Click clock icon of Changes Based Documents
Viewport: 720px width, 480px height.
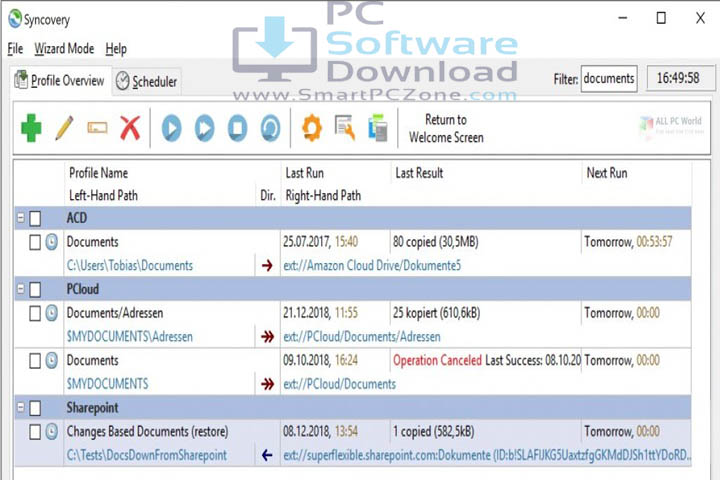pos(51,431)
